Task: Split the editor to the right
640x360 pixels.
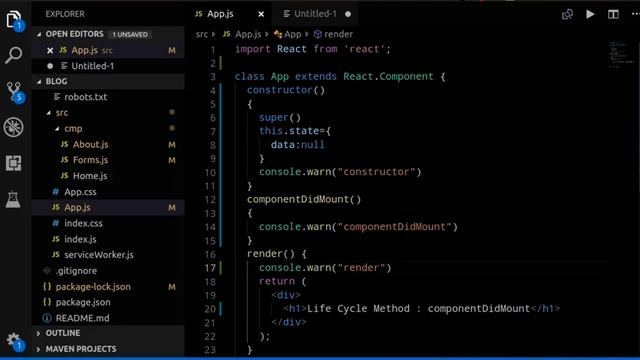Action: pos(613,14)
